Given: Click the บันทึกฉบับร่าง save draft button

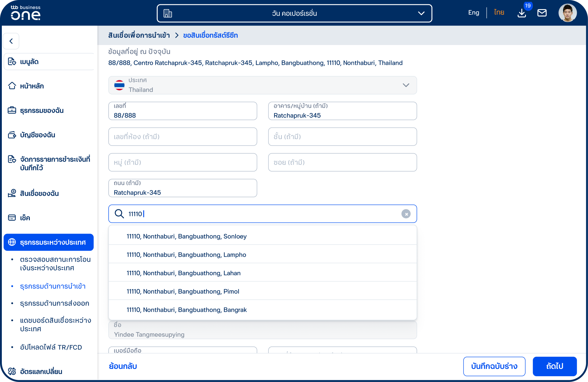Looking at the screenshot, I should click(x=494, y=366).
